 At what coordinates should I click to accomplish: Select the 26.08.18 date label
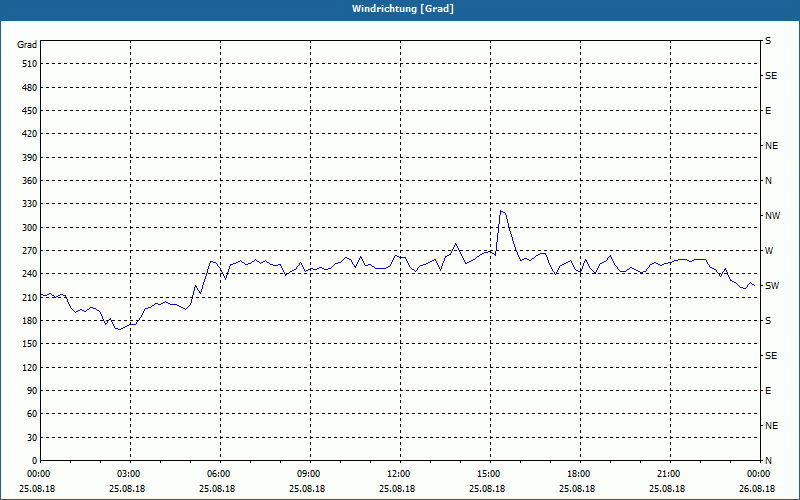click(757, 489)
